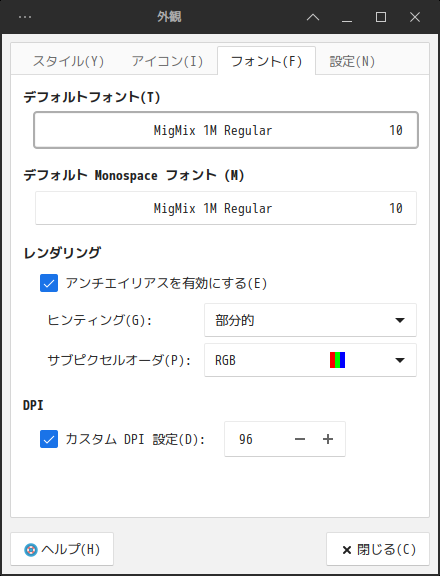Switch to the アイコン(I) tab
440x576 pixels.
click(167, 61)
